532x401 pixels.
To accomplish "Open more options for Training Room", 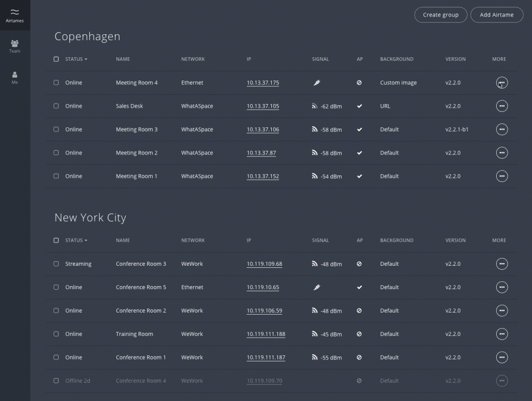I will 502,334.
